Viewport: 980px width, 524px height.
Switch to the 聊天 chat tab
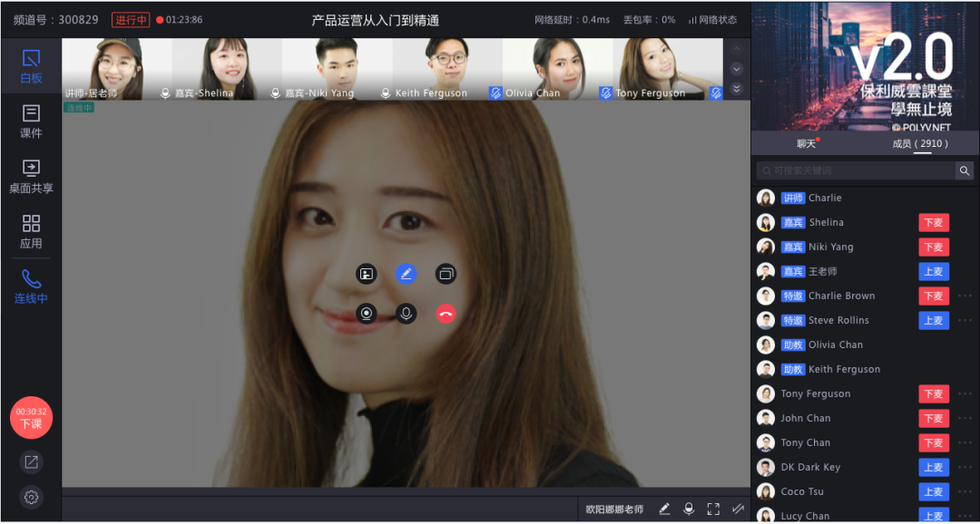807,143
